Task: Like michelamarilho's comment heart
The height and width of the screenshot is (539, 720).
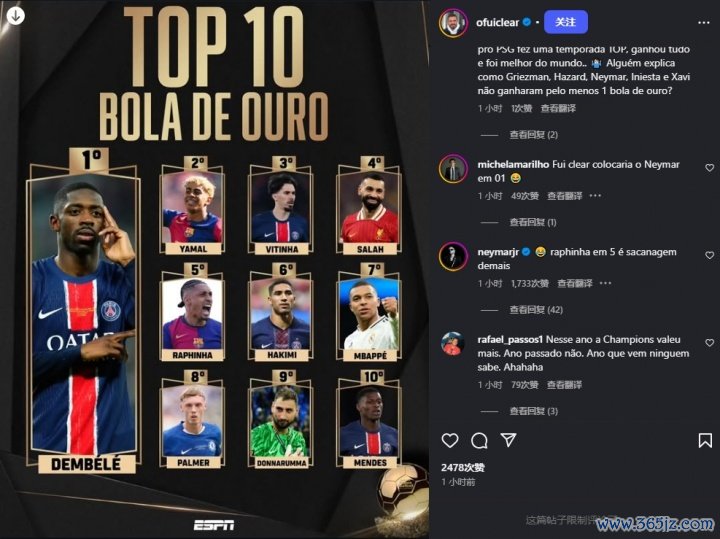Action: 709,168
